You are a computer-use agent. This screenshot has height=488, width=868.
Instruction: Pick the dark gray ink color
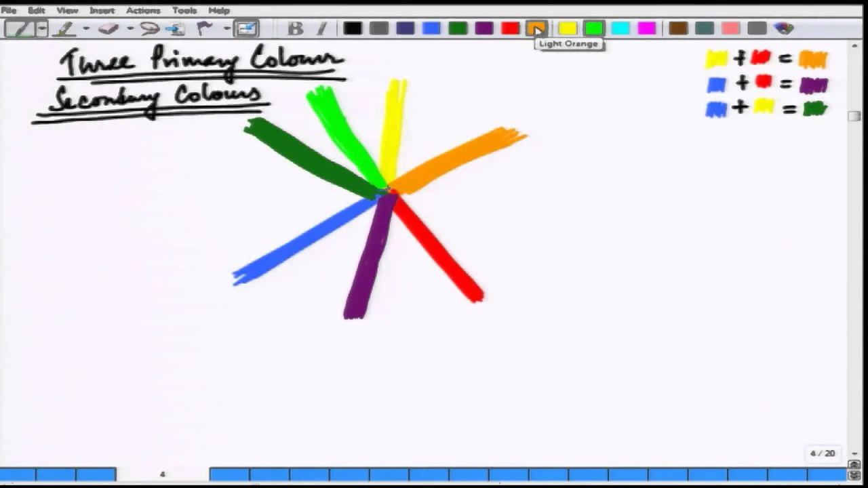click(378, 28)
